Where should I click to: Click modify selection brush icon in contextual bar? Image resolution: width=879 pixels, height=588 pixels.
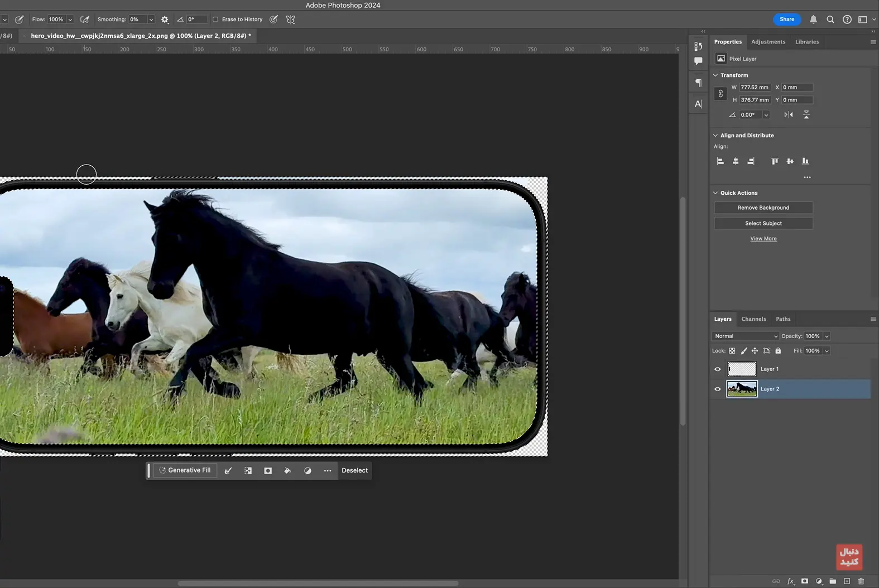coord(228,471)
